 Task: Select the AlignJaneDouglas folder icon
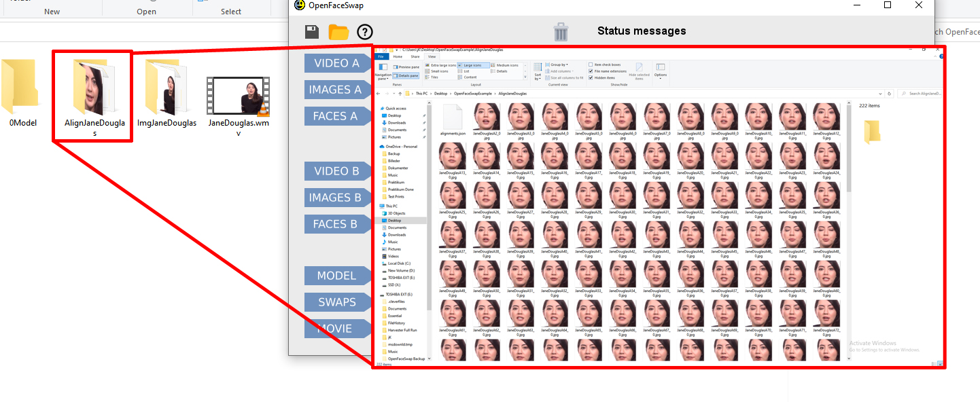[94, 87]
